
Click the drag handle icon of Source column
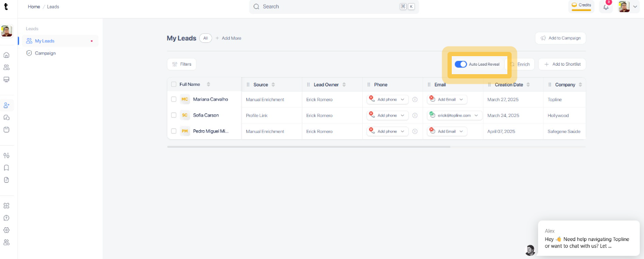248,85
